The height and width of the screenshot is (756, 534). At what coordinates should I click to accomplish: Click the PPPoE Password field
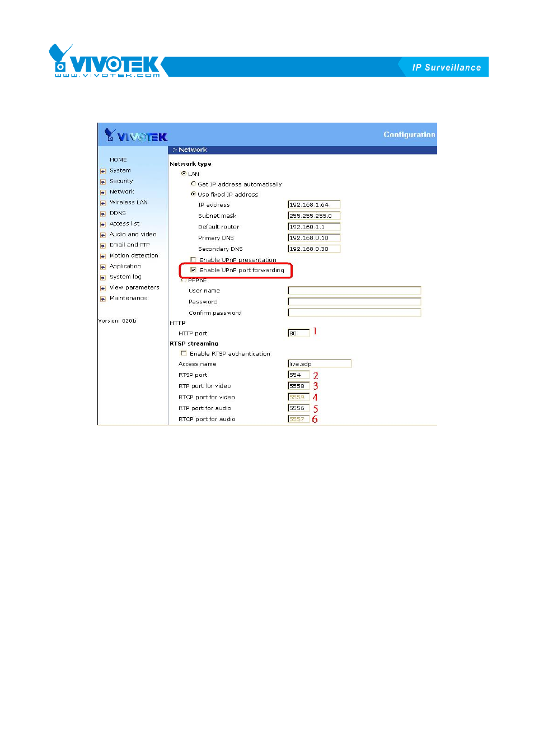(x=354, y=301)
